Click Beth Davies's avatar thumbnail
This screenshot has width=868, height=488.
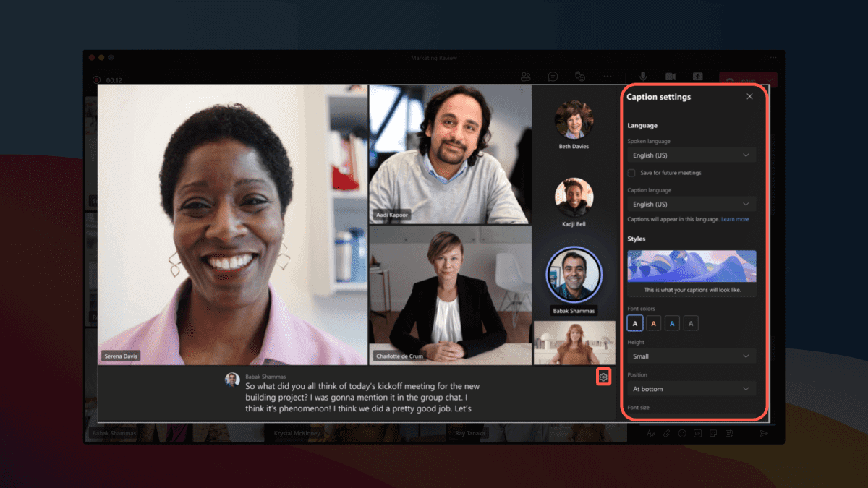(x=574, y=119)
